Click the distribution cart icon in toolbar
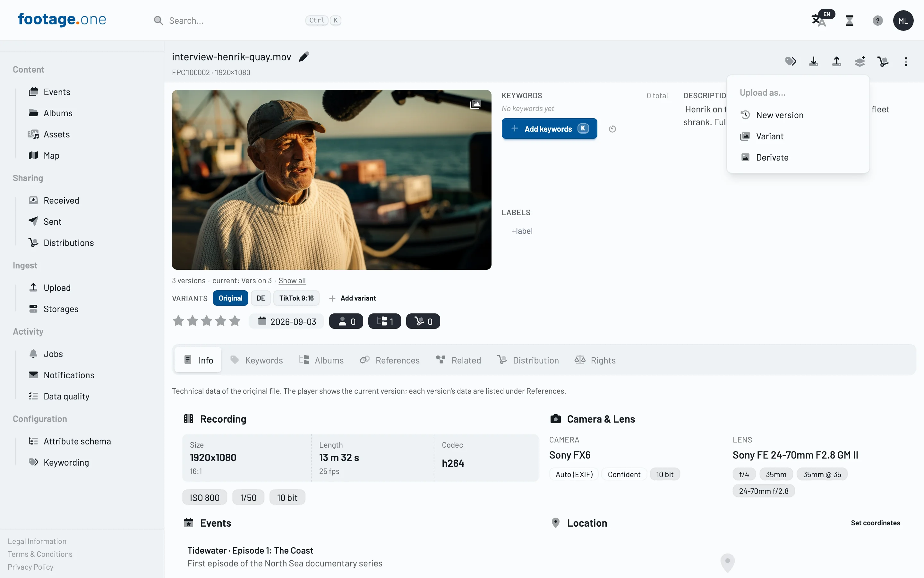Viewport: 924px width, 578px height. coord(883,62)
